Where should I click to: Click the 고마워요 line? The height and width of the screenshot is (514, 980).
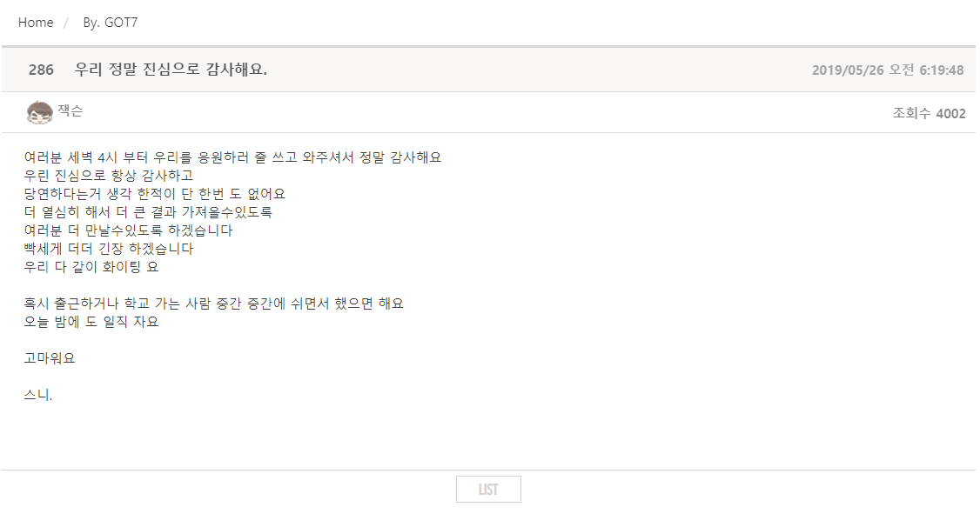(x=50, y=358)
